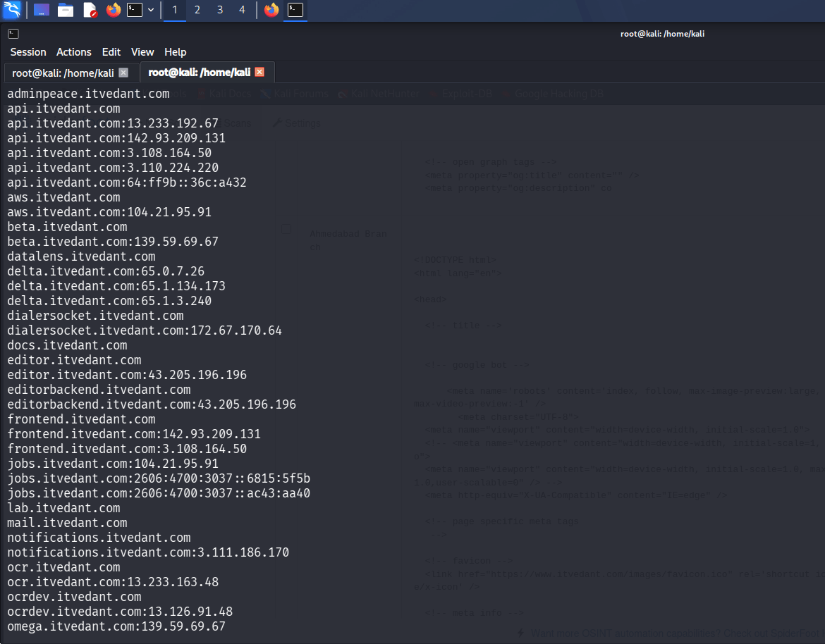Select beta.itvedant.com:139.59.69.67 line

coord(113,242)
